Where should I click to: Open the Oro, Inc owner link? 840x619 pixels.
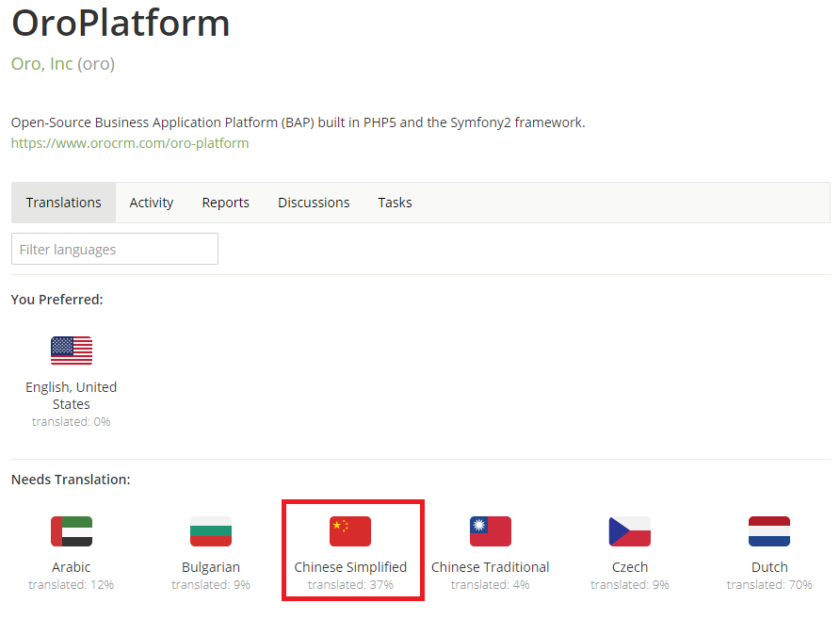41,64
